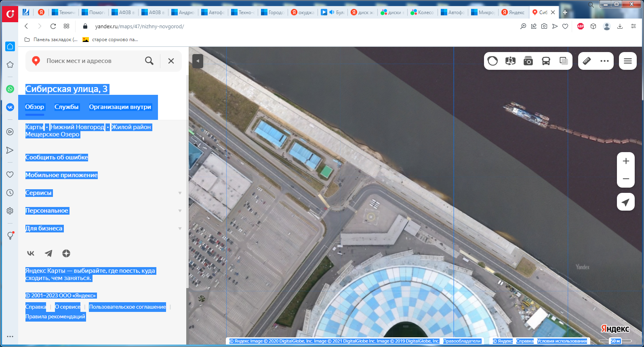The width and height of the screenshot is (644, 347).
Task: Bookmark the page with the heart icon
Action: (565, 26)
